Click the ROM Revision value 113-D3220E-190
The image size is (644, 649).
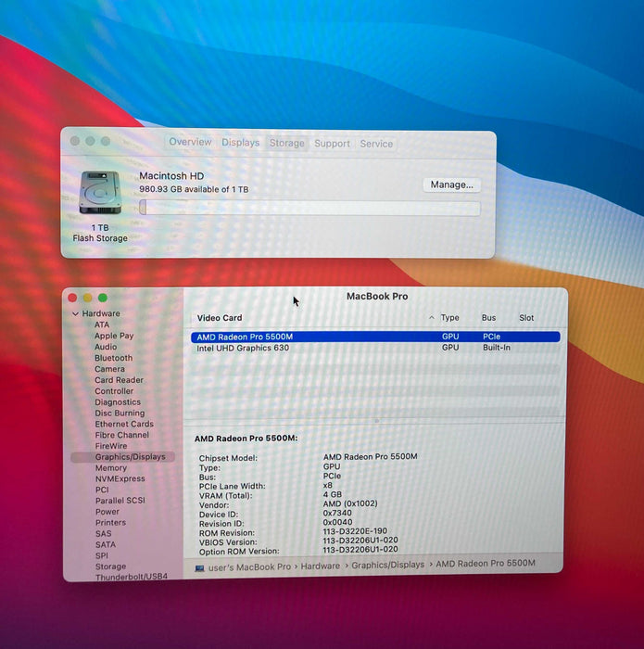click(x=355, y=531)
